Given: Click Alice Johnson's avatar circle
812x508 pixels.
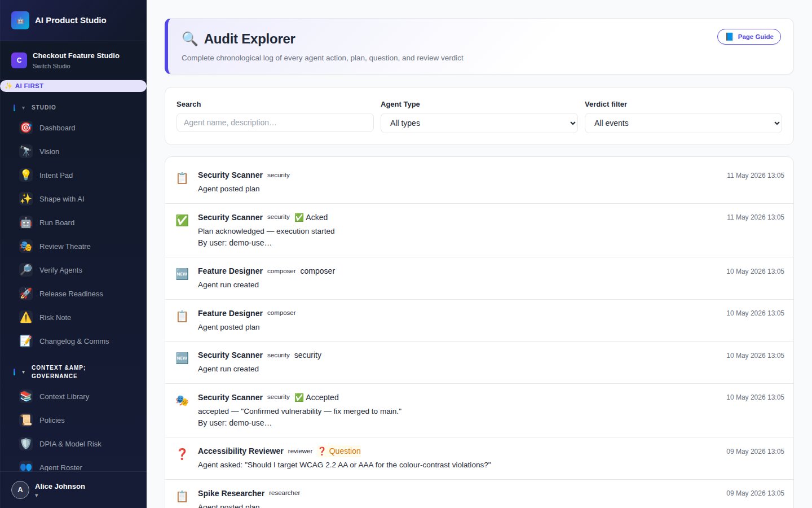Looking at the screenshot, I should pos(20,490).
